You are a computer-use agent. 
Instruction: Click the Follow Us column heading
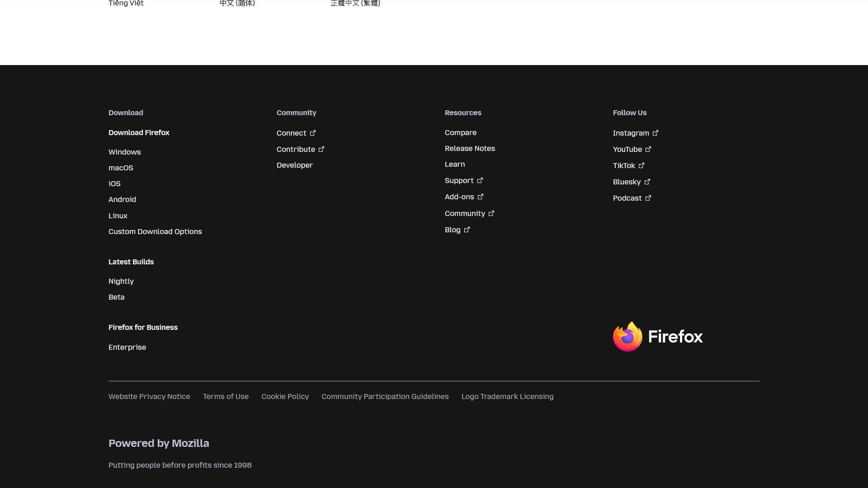coord(630,113)
